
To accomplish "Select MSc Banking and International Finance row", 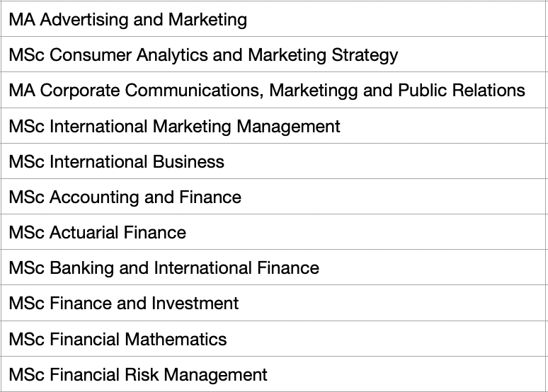I will 164,268.
